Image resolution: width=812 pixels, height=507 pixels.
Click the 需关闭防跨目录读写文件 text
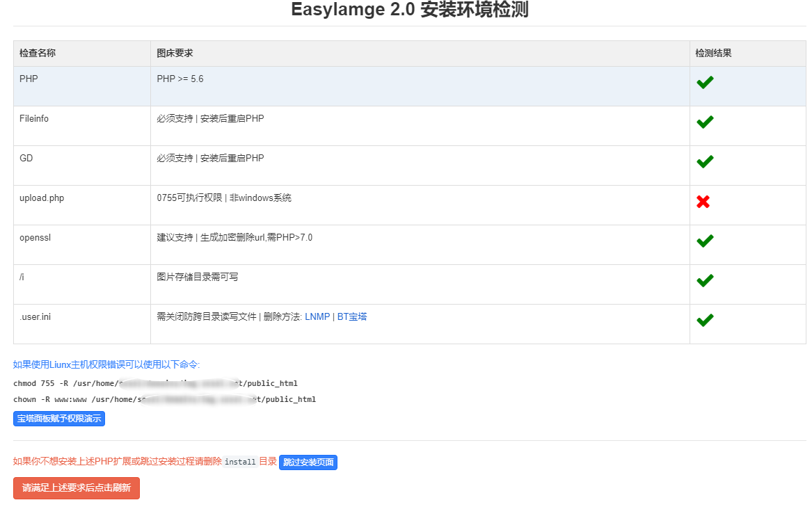coord(207,316)
